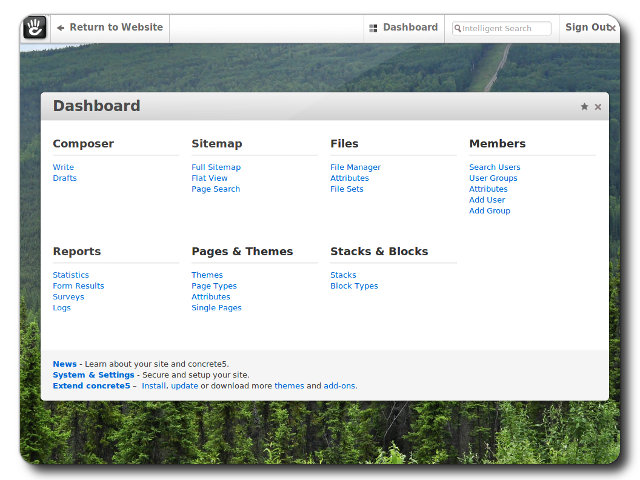Open Themes under Pages & Themes
The width and height of the screenshot is (640, 480).
207,275
